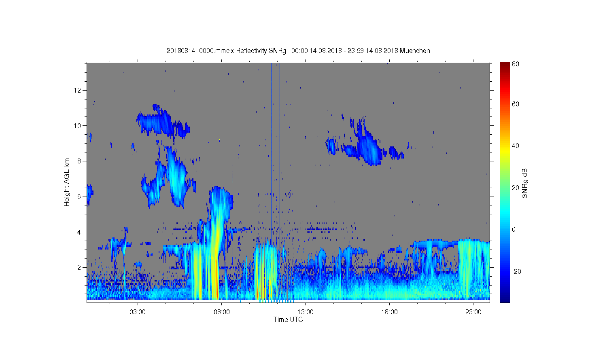Click the colorbar value 20
607x364 pixels.
tap(516, 188)
